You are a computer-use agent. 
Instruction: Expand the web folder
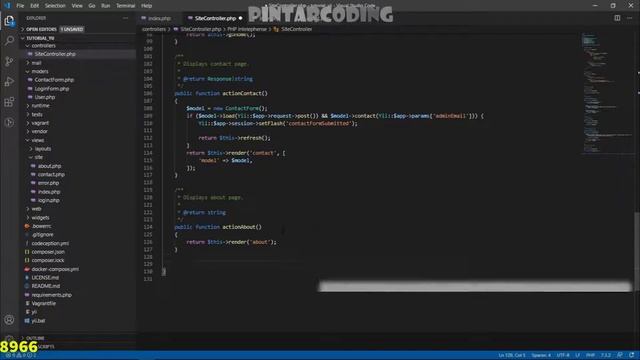(36, 209)
